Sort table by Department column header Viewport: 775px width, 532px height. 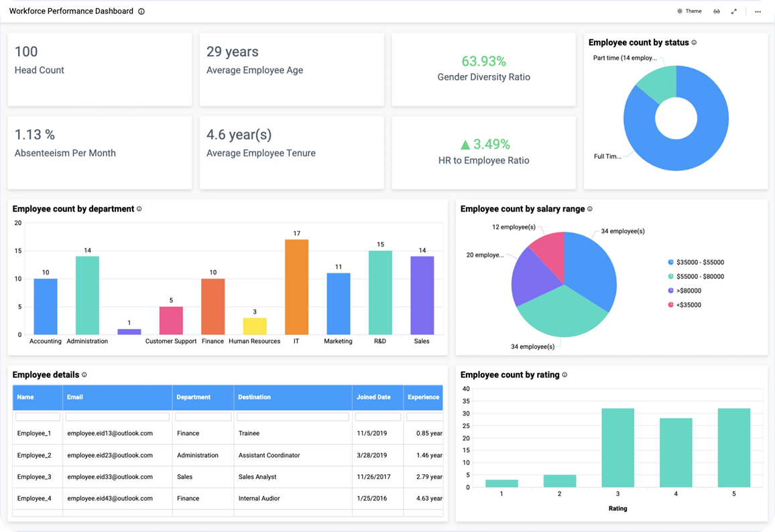[194, 397]
